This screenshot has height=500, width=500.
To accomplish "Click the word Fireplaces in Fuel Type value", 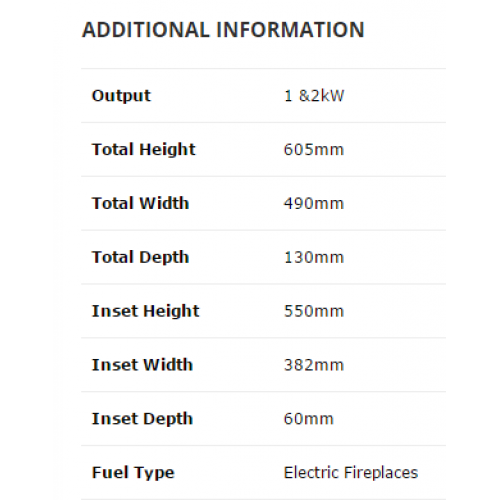I will [381, 473].
